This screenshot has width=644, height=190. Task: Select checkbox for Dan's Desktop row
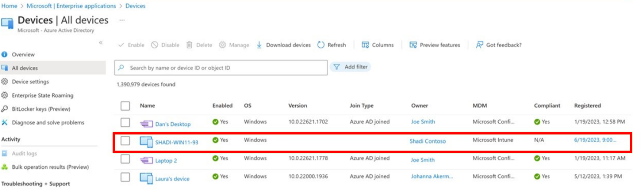(x=125, y=122)
